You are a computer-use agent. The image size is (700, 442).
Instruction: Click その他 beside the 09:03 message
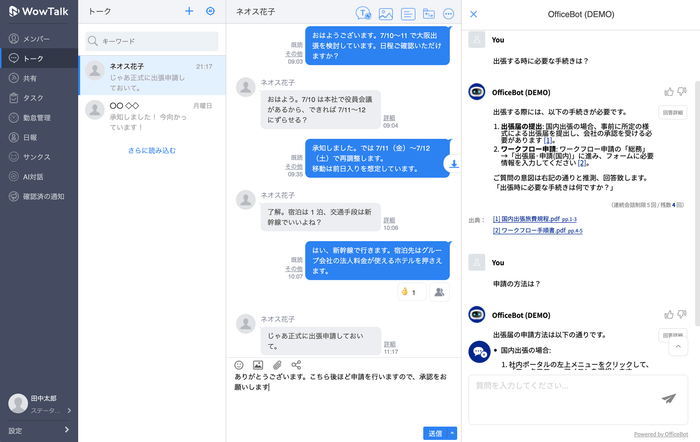coord(294,54)
